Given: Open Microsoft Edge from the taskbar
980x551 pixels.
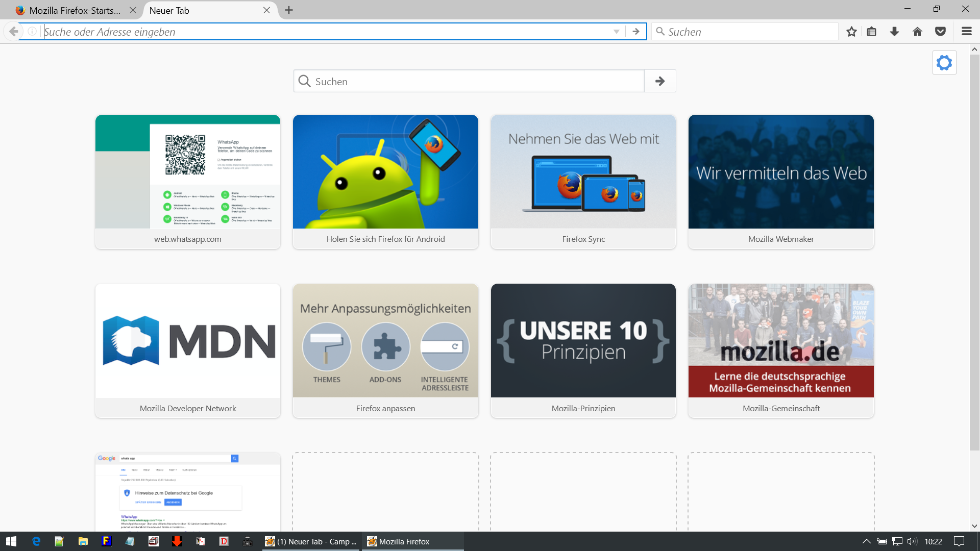Looking at the screenshot, I should tap(36, 541).
